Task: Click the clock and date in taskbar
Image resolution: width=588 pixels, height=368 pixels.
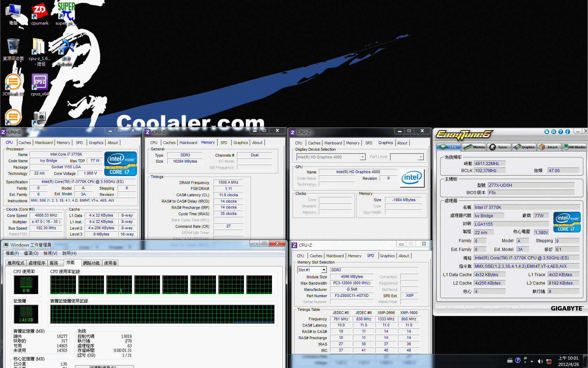Action: pos(568,361)
